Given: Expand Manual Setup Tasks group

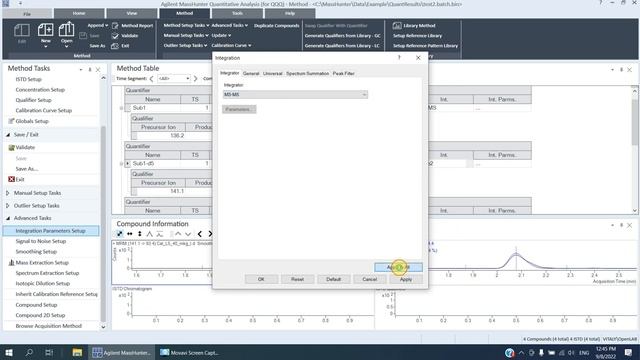Looking at the screenshot, I should point(8,193).
